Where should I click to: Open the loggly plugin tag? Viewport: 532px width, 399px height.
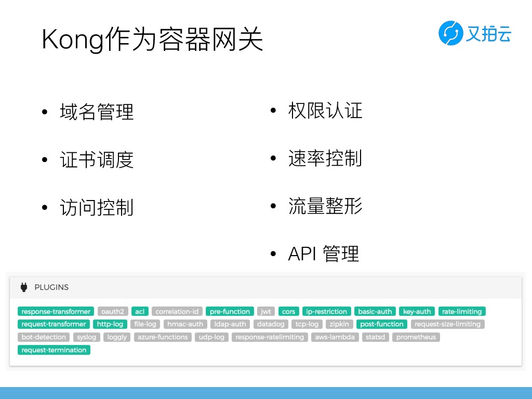click(117, 337)
